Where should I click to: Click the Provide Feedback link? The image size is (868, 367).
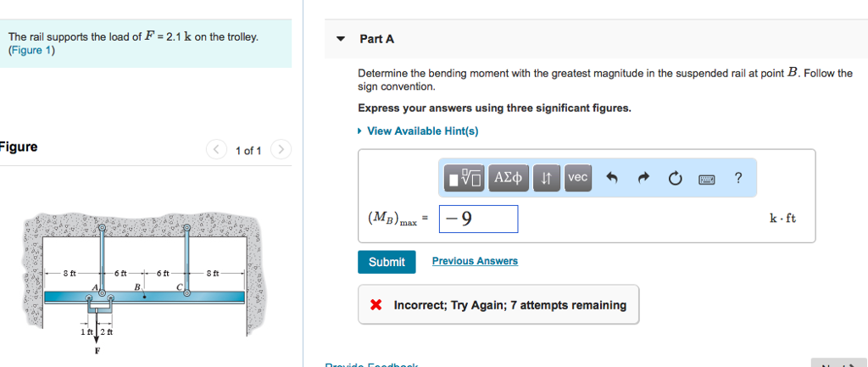pyautogui.click(x=371, y=364)
